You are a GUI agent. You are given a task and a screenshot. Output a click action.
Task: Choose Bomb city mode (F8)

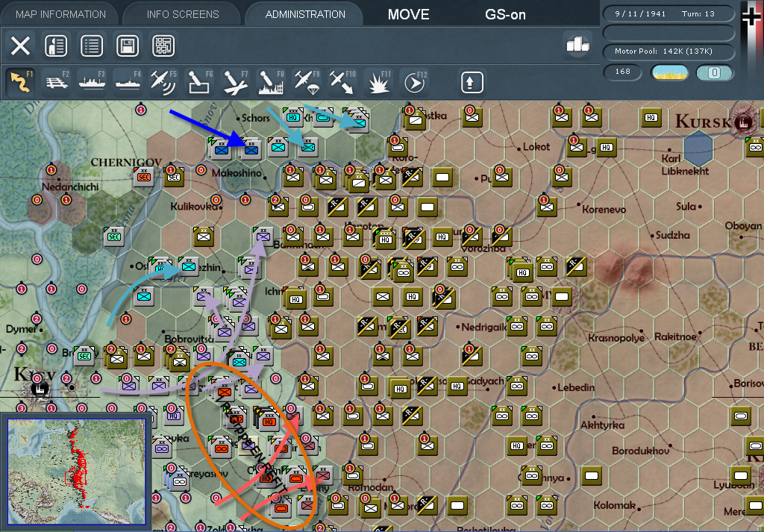click(271, 82)
